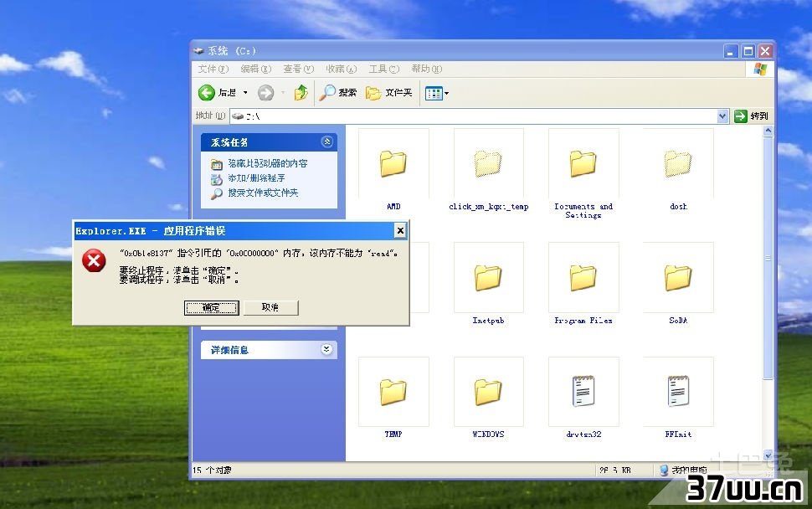812x509 pixels.
Task: Select the SoDA folder icon
Action: (x=678, y=278)
